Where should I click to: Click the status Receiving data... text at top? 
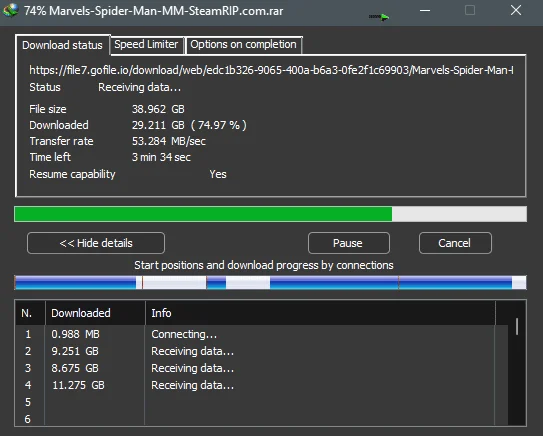[140, 87]
